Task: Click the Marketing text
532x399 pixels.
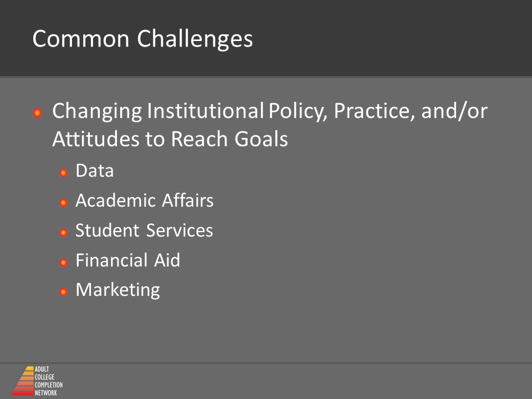Action: (117, 290)
